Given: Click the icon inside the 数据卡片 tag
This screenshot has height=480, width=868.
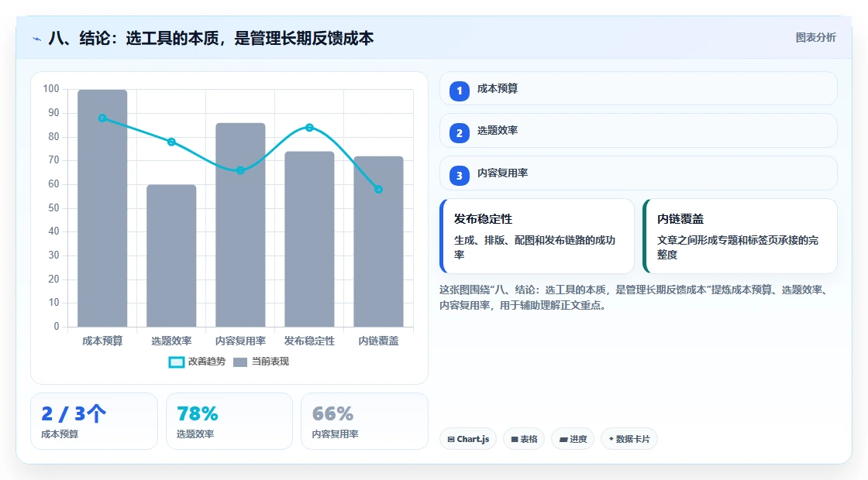Looking at the screenshot, I should pos(611,438).
